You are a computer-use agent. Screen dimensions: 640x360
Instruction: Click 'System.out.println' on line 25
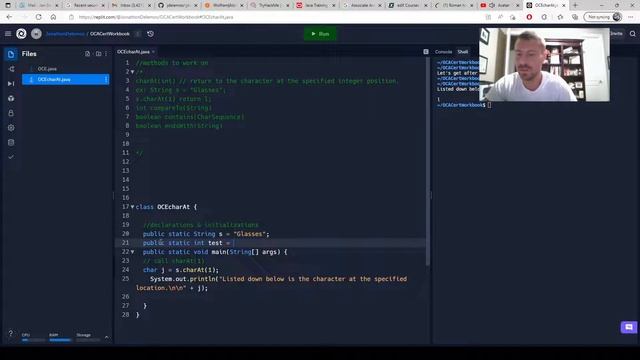click(x=183, y=279)
